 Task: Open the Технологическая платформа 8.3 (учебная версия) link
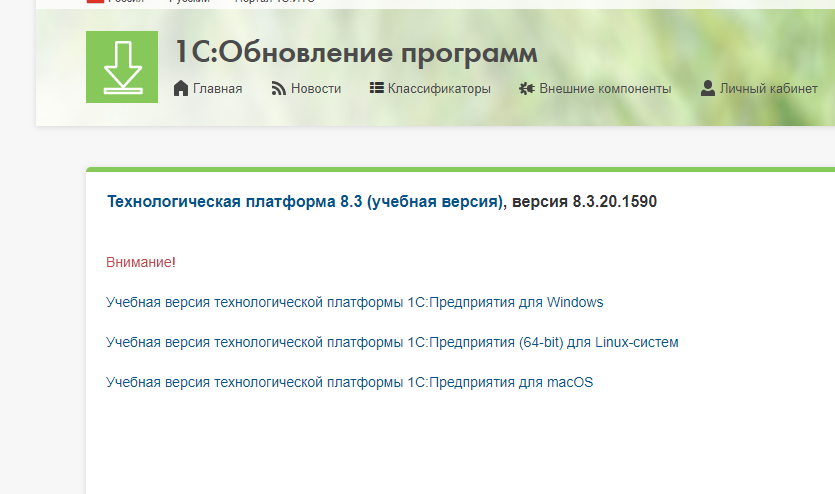[x=306, y=202]
